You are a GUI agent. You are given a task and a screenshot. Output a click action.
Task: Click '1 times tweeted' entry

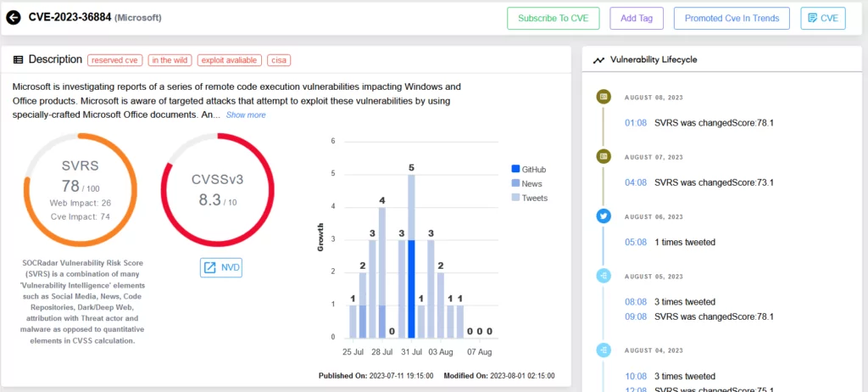pos(685,242)
